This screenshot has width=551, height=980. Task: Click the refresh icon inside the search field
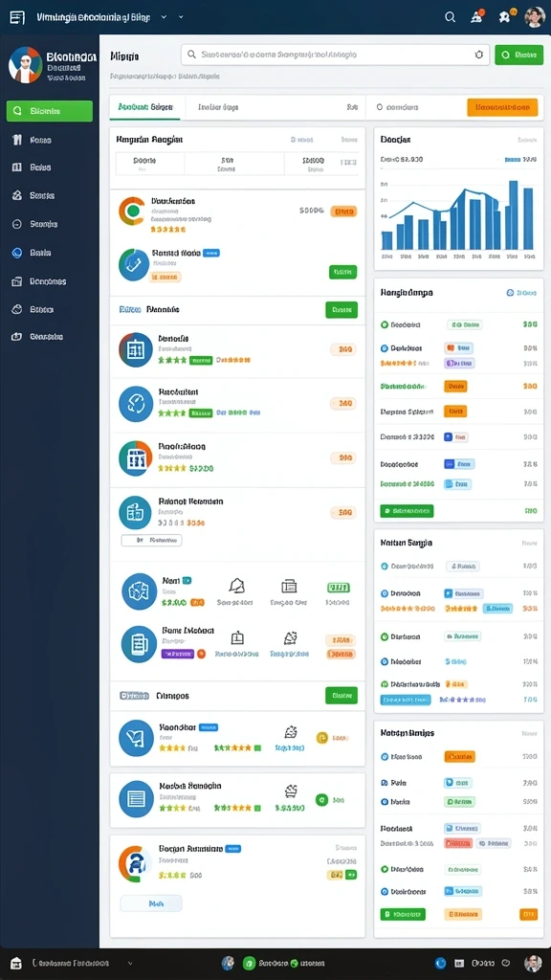[x=479, y=55]
